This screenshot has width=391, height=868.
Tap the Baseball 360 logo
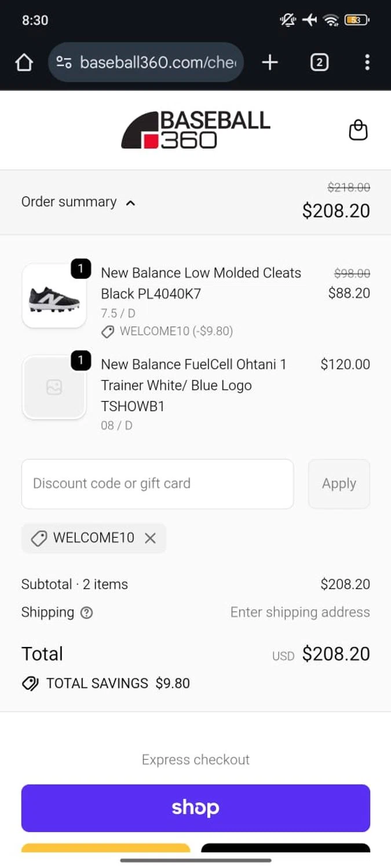pyautogui.click(x=196, y=130)
